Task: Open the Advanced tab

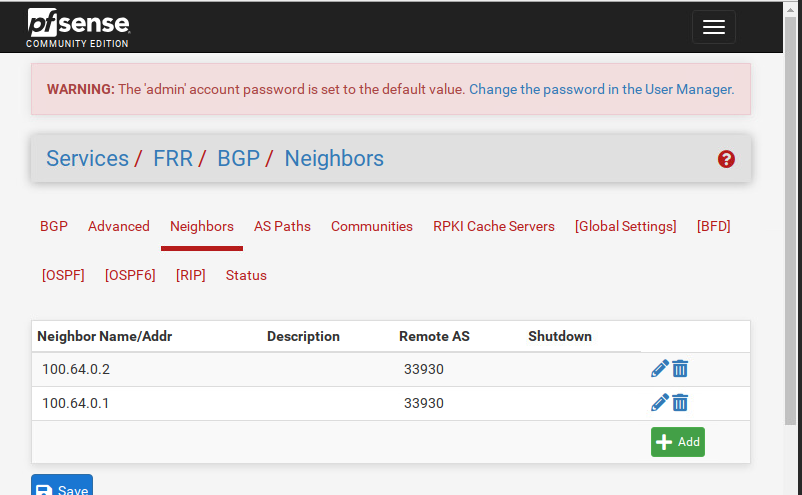Action: (x=119, y=226)
